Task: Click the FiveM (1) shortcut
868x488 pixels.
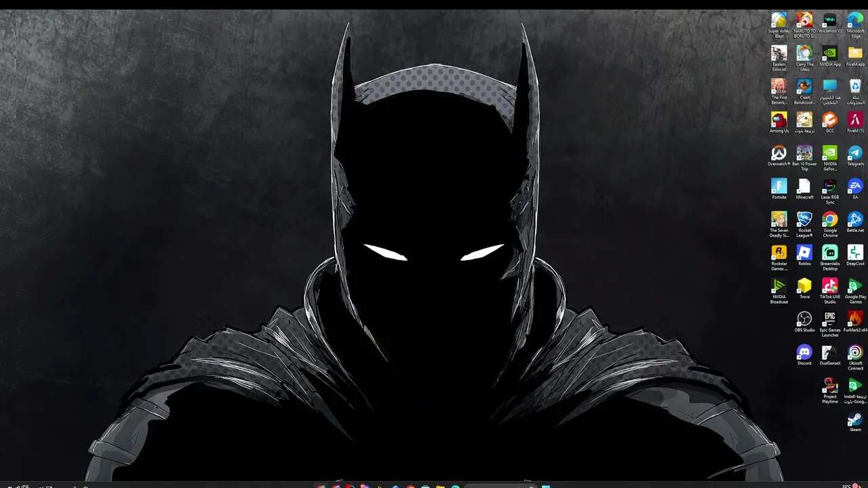Action: 855,120
